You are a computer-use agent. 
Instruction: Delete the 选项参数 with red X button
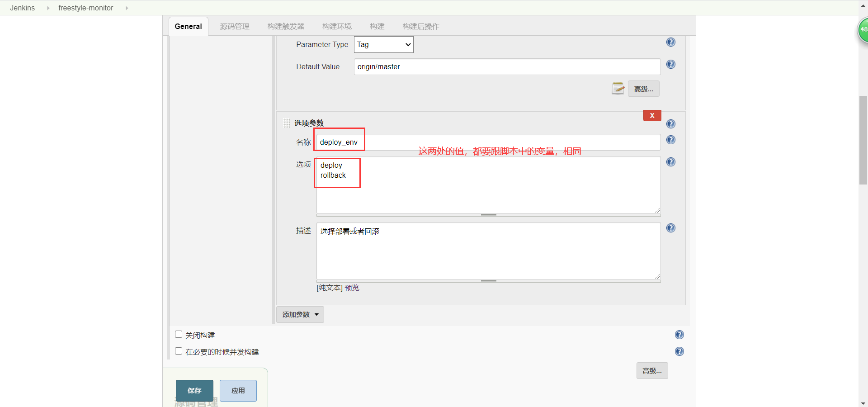coord(652,115)
